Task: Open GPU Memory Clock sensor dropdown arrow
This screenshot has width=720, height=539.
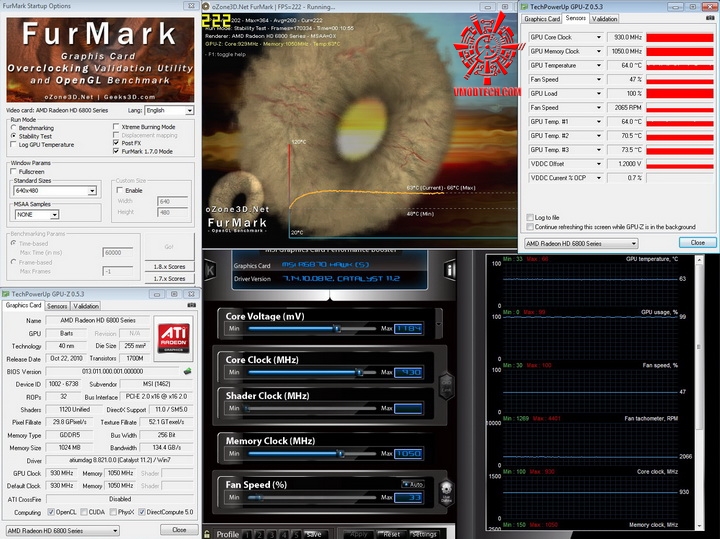Action: coord(599,51)
